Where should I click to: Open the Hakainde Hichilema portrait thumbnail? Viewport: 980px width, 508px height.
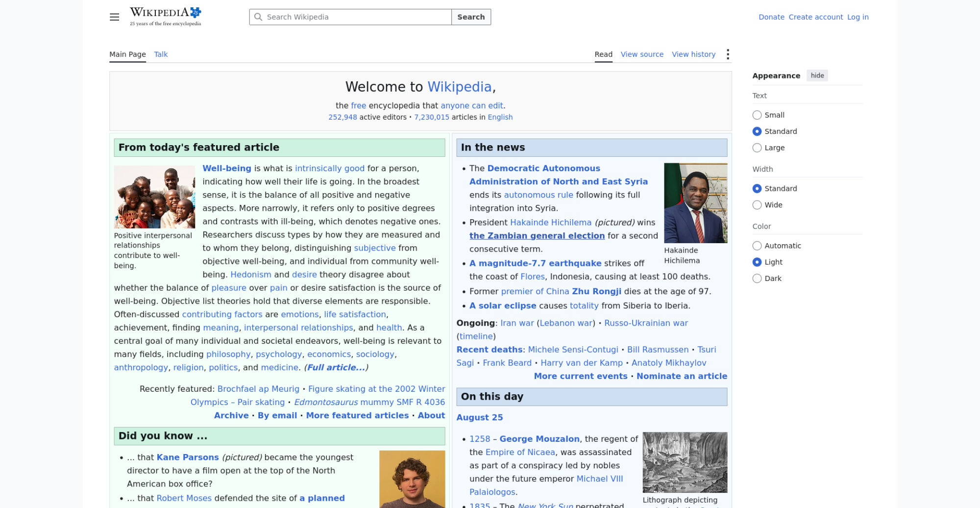click(695, 203)
